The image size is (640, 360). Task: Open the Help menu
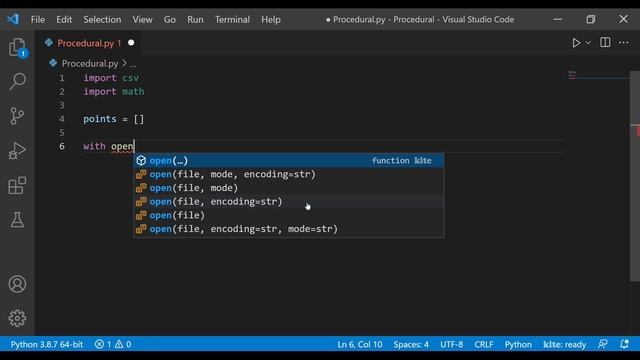[271, 20]
